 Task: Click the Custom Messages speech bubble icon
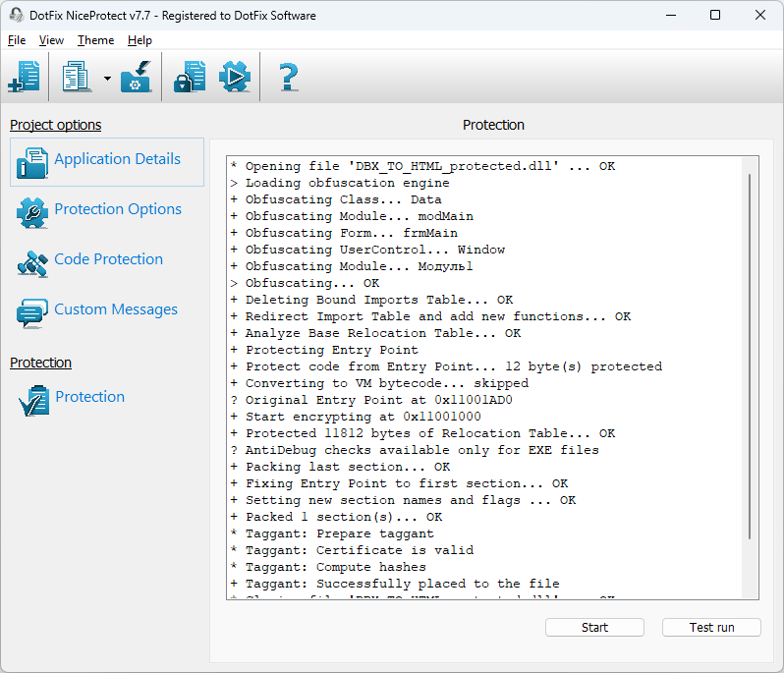click(32, 313)
